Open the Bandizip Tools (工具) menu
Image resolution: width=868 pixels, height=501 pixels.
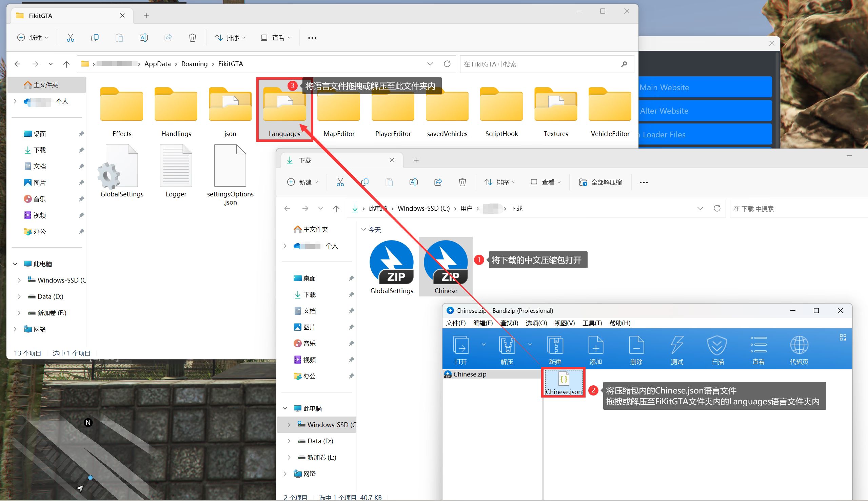point(592,323)
